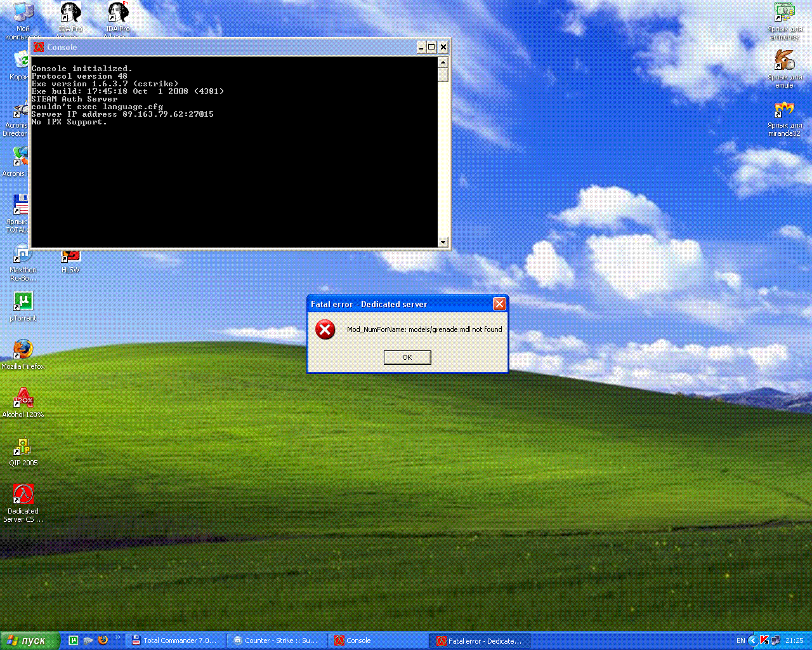The height and width of the screenshot is (650, 812).
Task: Click the Console window title bar icon
Action: pyautogui.click(x=39, y=47)
